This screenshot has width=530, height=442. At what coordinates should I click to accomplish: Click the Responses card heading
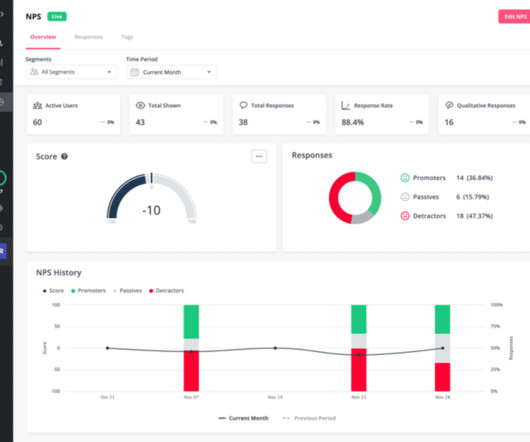pos(312,155)
